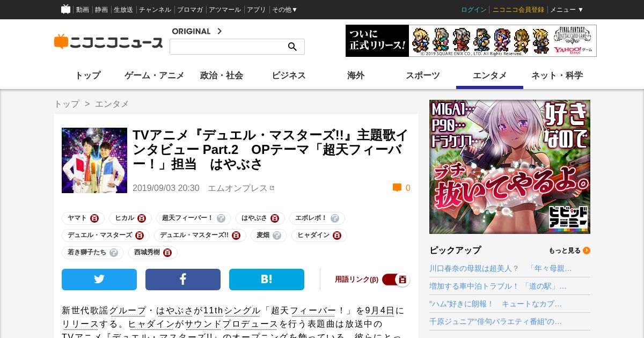Click question icon beside 若き獅子たち tag
The width and height of the screenshot is (644, 338).
(114, 253)
